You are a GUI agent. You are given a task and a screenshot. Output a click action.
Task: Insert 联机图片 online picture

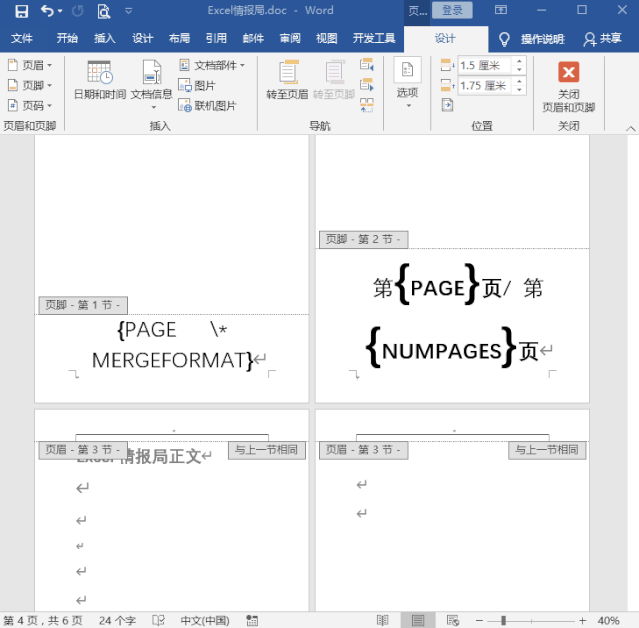(x=207, y=106)
